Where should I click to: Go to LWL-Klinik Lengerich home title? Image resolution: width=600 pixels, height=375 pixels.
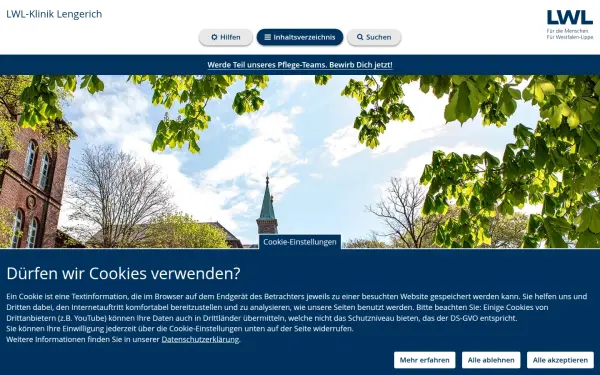[54, 14]
